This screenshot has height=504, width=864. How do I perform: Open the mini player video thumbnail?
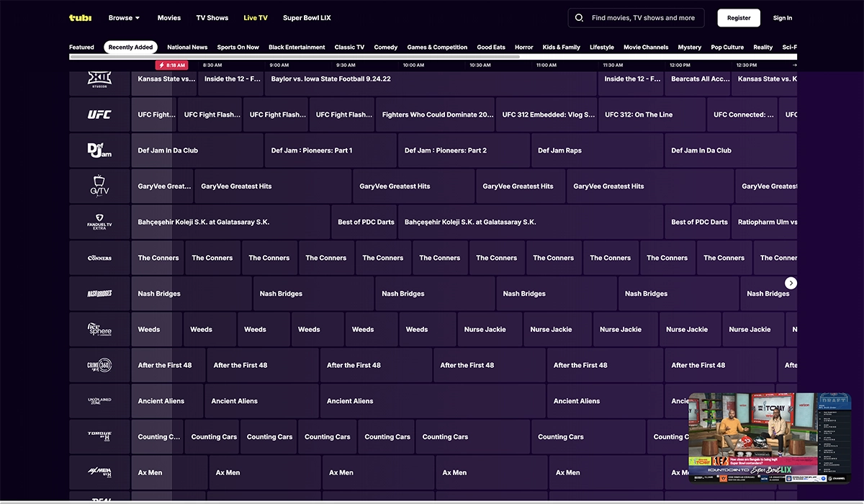click(770, 437)
